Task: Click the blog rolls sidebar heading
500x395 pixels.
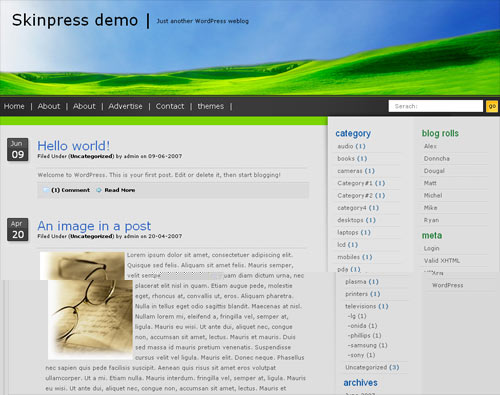Action: 440,133
